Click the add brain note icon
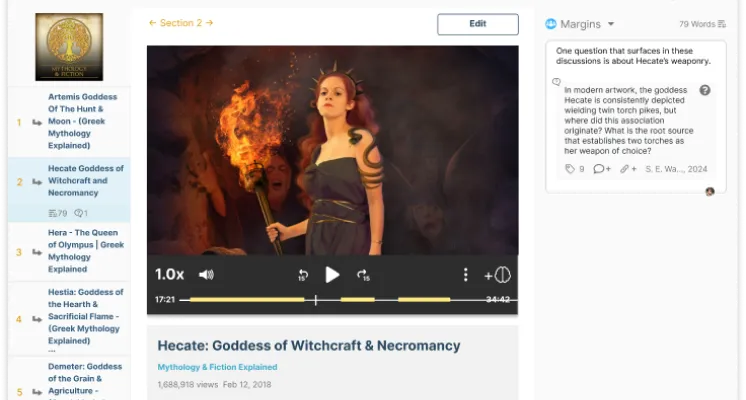The width and height of the screenshot is (746, 400). [x=498, y=275]
